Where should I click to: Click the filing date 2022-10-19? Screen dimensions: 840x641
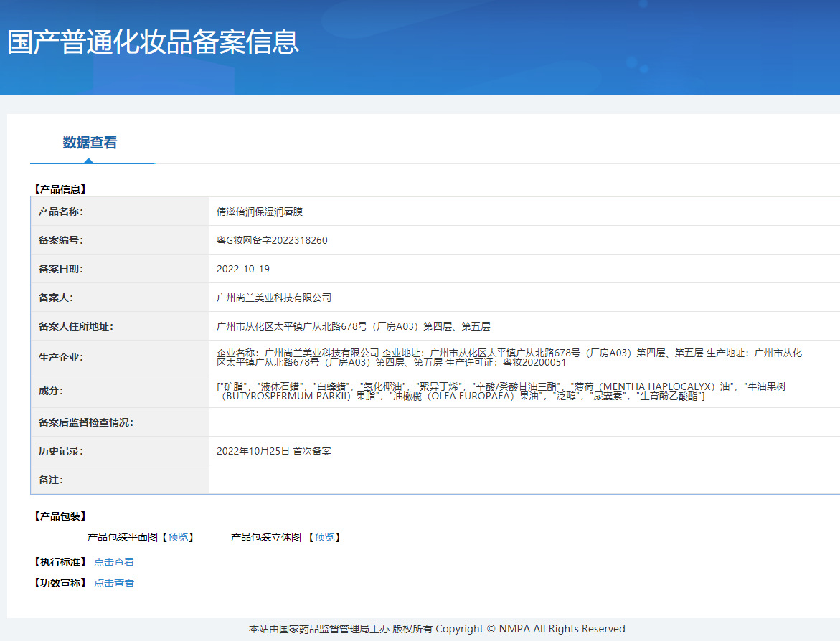[243, 269]
